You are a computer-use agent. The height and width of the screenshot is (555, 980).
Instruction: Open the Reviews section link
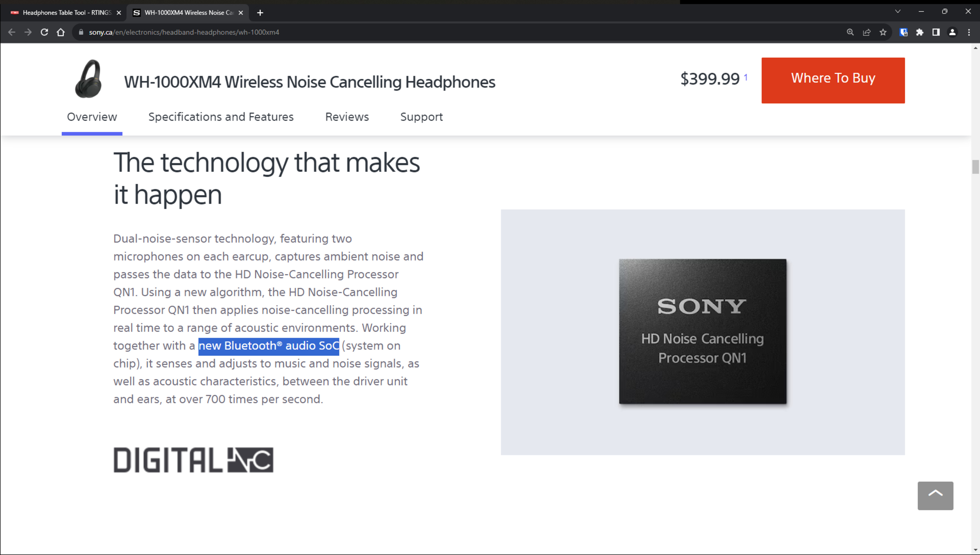point(347,117)
